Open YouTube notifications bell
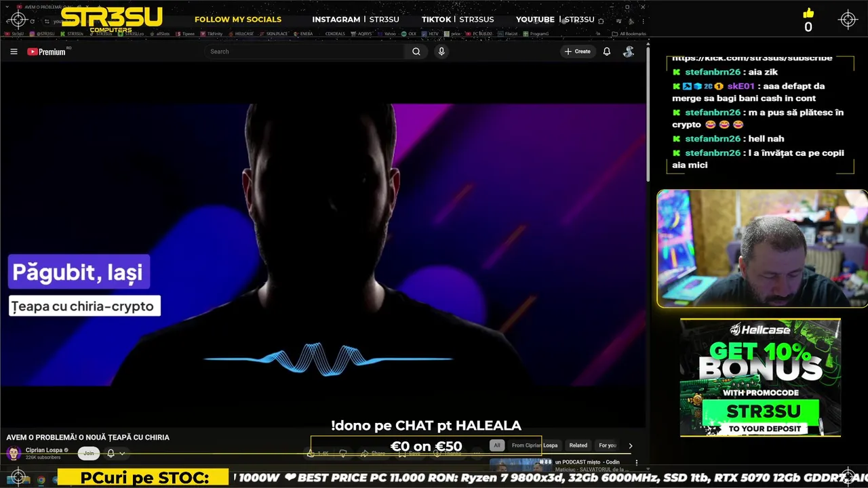Image resolution: width=868 pixels, height=488 pixels. [607, 52]
